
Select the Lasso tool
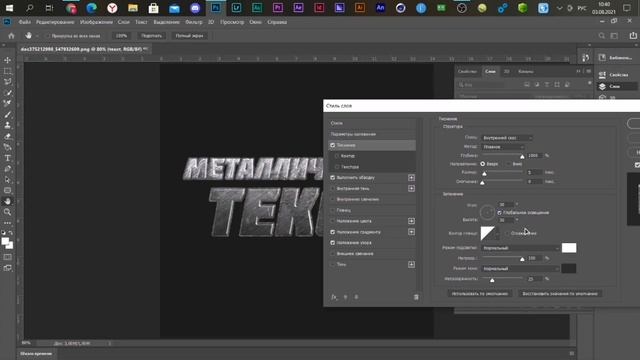pos(7,82)
